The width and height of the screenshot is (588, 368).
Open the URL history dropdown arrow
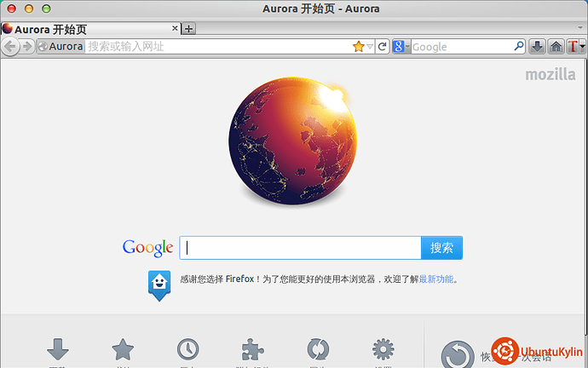tap(370, 47)
